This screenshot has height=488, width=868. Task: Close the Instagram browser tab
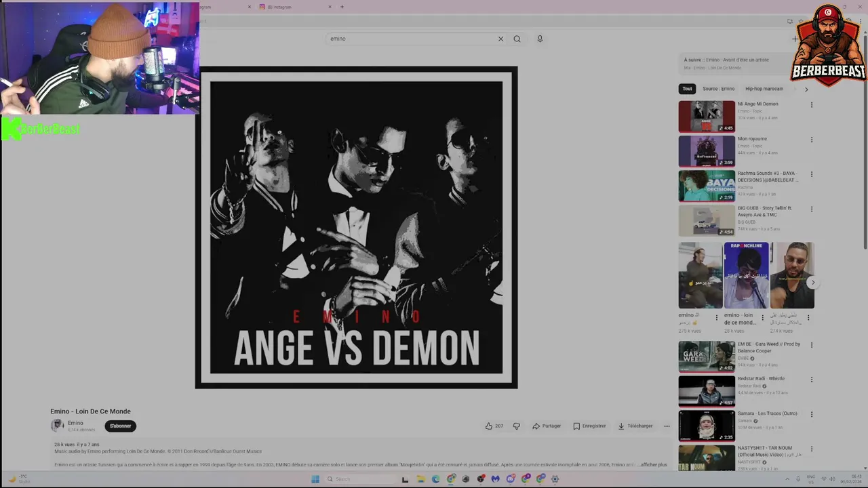[330, 7]
